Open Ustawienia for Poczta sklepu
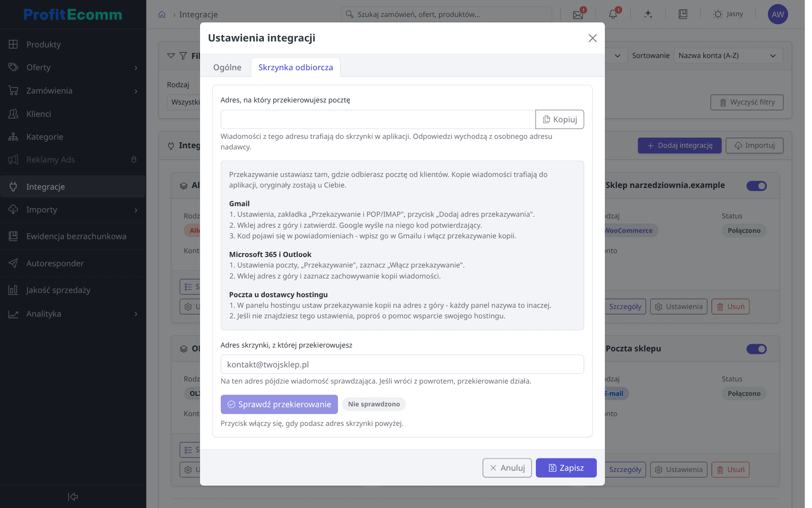The width and height of the screenshot is (812, 508). (678, 469)
